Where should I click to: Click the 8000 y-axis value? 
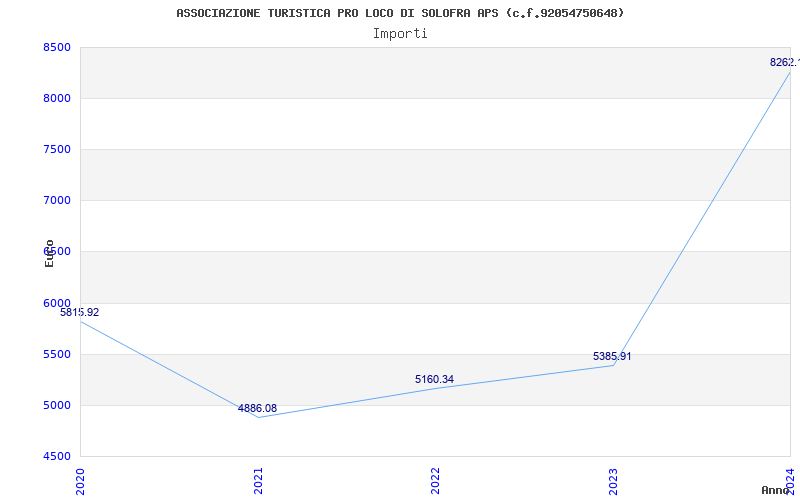57,98
